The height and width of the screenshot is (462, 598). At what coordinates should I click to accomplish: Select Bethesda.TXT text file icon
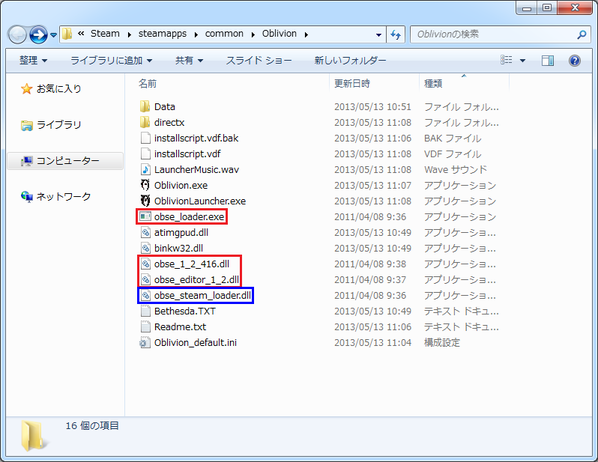[145, 311]
